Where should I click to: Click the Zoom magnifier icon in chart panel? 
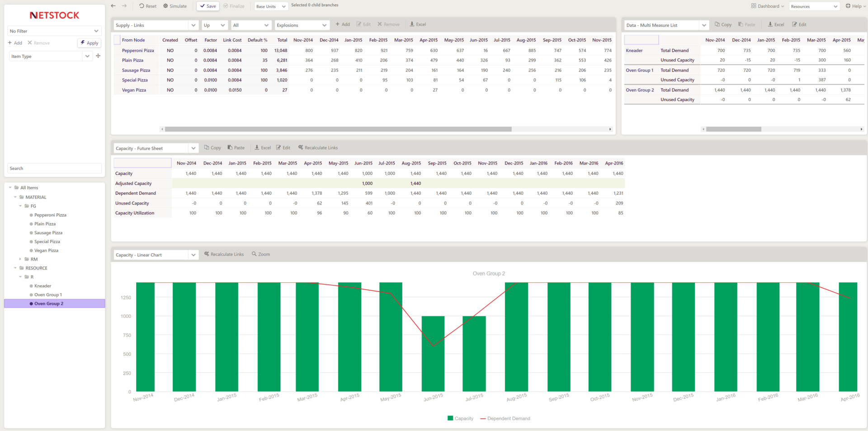(x=254, y=254)
